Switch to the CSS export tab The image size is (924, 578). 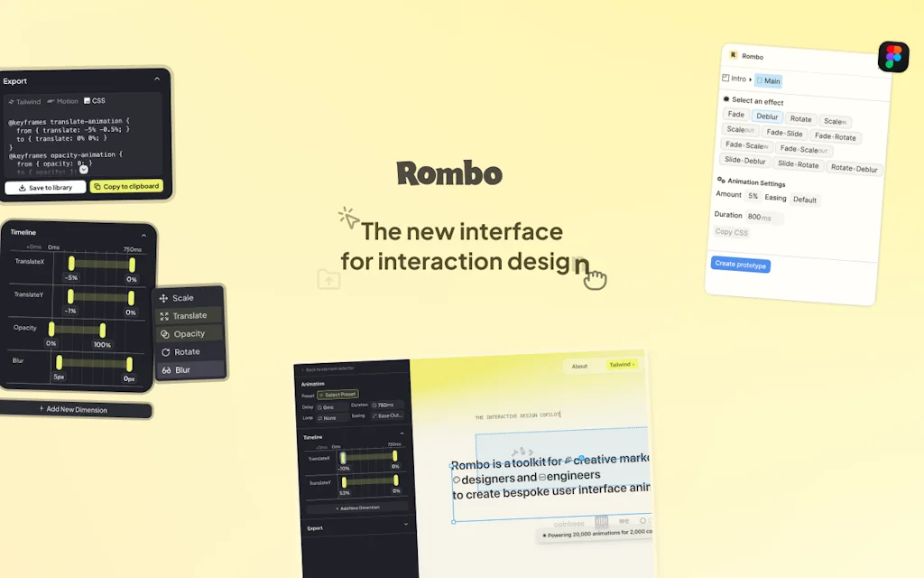tap(96, 101)
